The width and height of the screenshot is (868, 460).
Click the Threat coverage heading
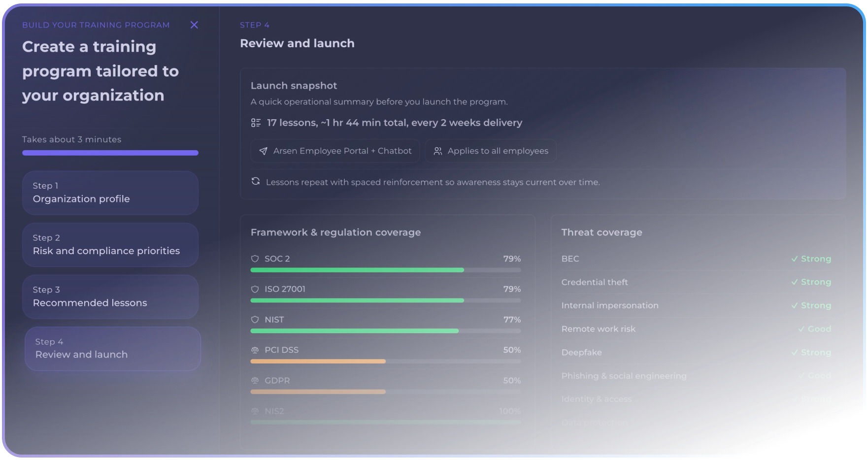601,232
